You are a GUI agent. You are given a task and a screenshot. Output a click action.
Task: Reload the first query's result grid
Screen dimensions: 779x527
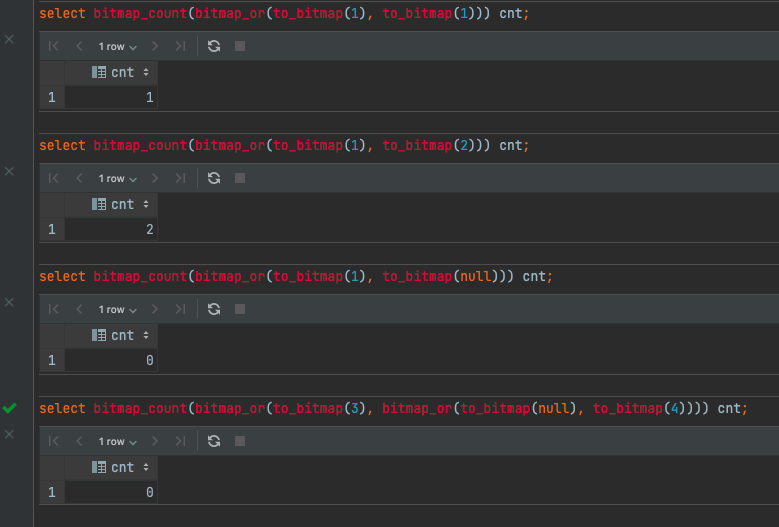tap(213, 46)
